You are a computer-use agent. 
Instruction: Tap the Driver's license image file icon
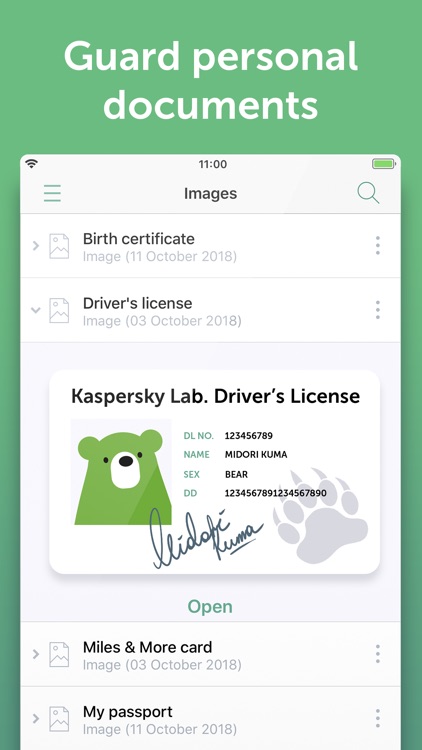(x=59, y=310)
